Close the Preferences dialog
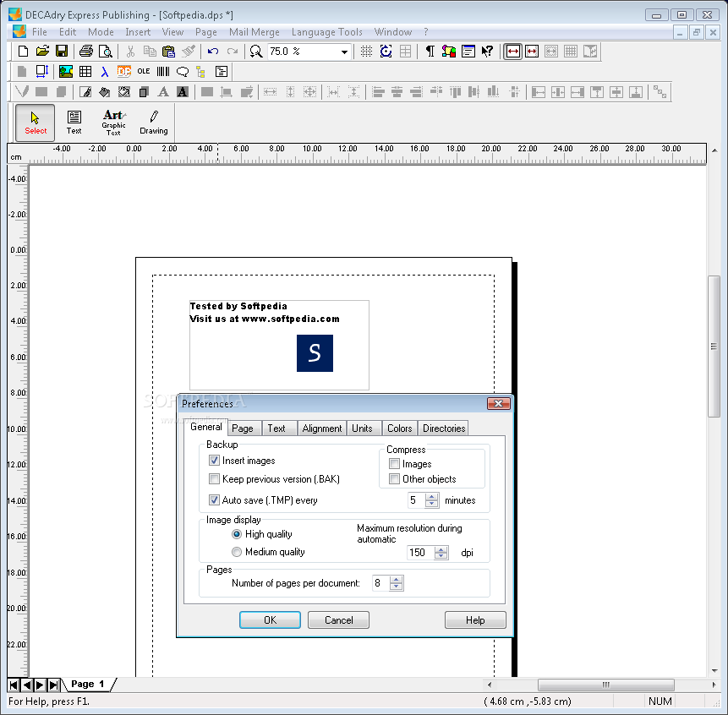The image size is (728, 715). pos(499,404)
